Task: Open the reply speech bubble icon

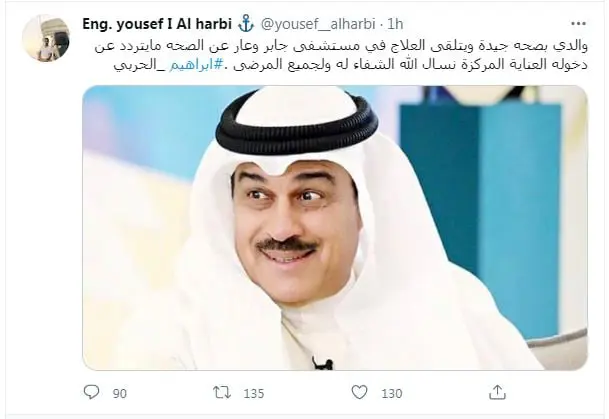Action: tap(92, 392)
